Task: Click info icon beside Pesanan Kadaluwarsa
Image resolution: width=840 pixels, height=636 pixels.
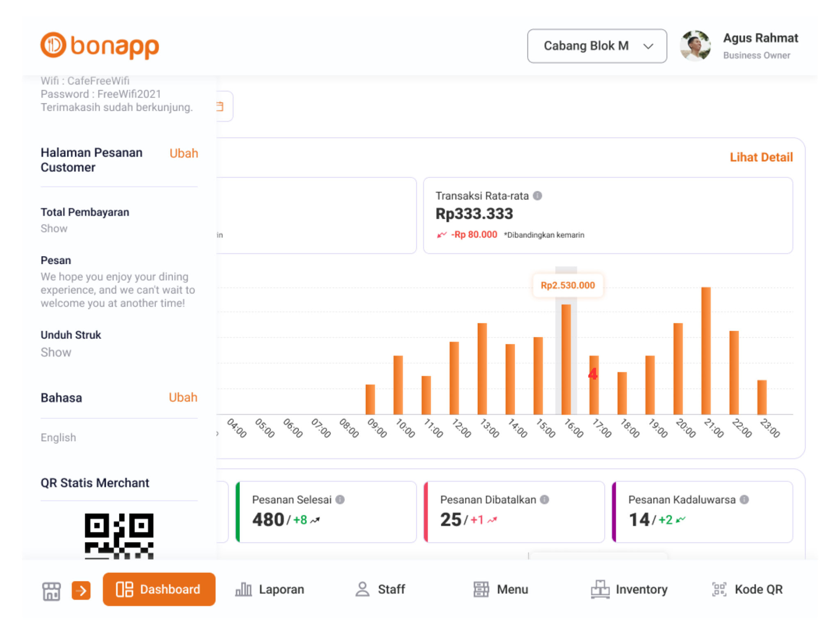Action: [744, 499]
